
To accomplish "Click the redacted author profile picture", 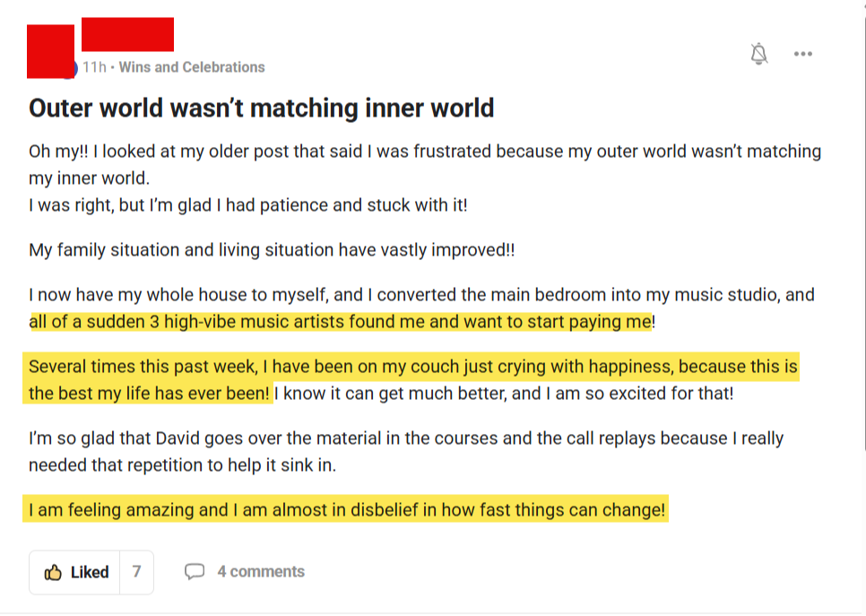I will pos(50,51).
